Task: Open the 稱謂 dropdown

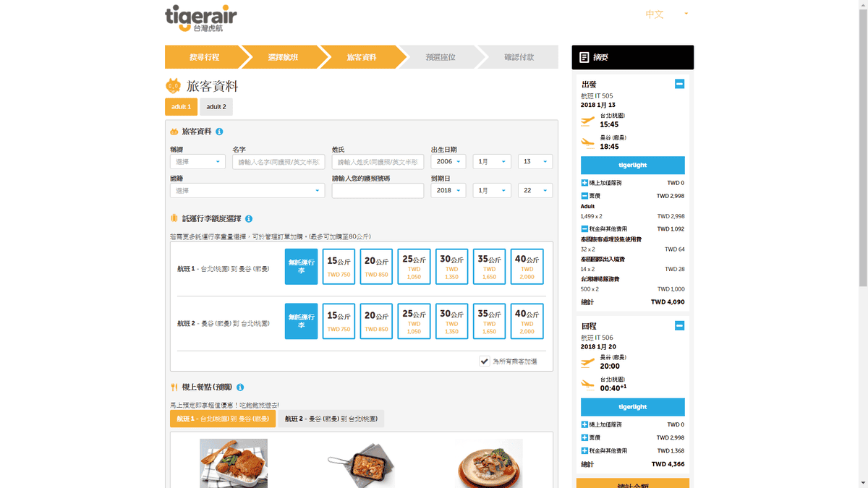Action: 197,162
